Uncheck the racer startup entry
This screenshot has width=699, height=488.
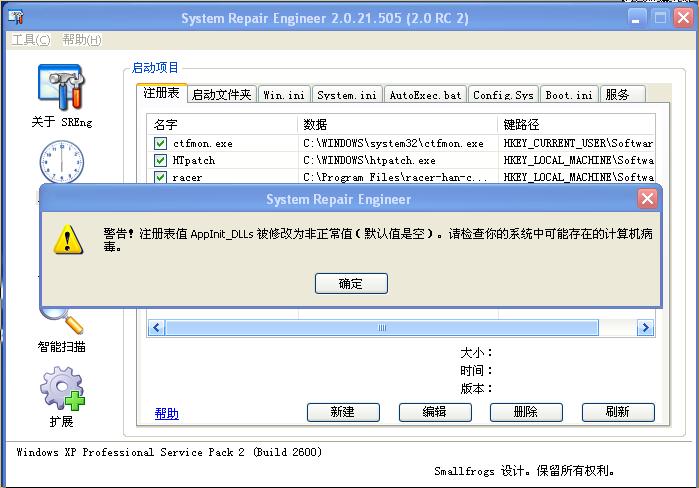160,177
